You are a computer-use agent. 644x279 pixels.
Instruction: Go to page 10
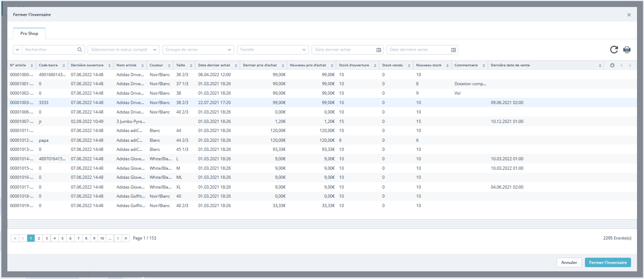tap(102, 238)
